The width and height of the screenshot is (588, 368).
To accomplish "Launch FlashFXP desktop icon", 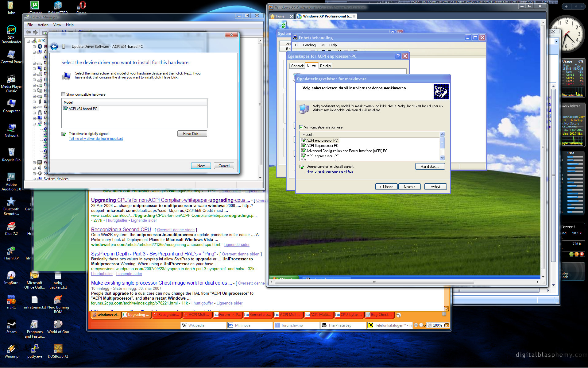I will point(11,253).
